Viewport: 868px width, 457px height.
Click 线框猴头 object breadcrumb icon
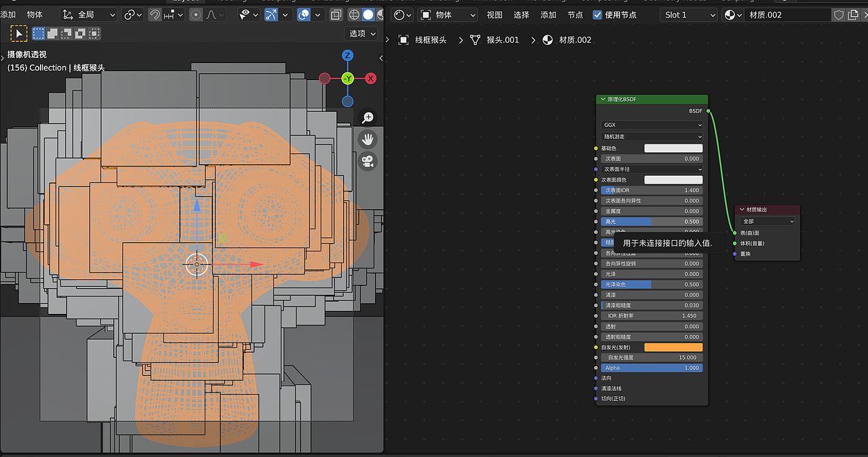pyautogui.click(x=403, y=40)
